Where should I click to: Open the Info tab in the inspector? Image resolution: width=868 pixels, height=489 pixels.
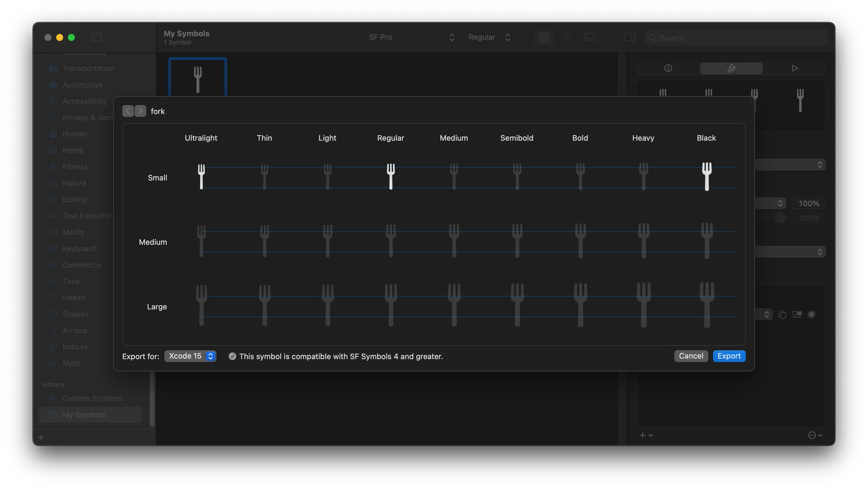[x=668, y=68]
